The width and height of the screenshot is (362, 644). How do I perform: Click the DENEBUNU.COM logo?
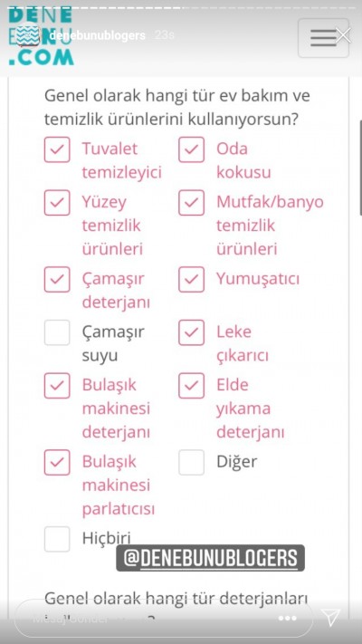click(x=41, y=36)
